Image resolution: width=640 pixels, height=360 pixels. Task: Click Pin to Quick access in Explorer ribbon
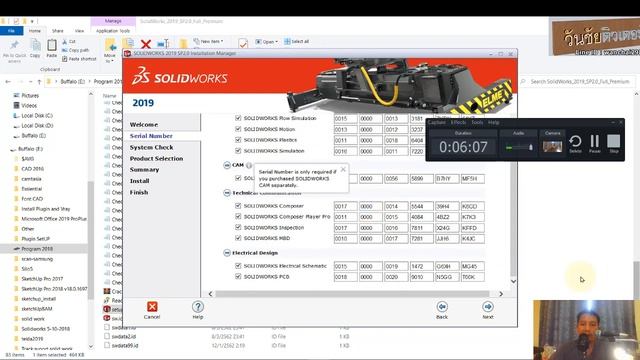coord(14,51)
